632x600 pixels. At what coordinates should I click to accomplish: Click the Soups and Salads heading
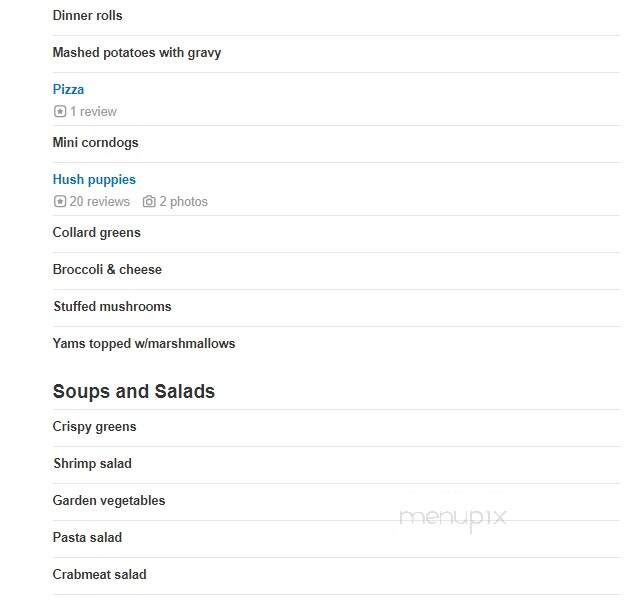point(134,391)
